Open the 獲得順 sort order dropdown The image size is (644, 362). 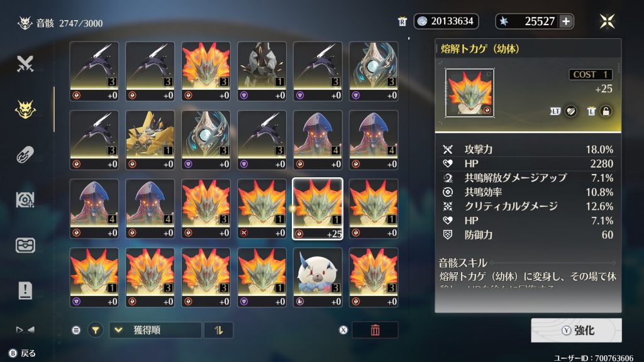tap(155, 330)
